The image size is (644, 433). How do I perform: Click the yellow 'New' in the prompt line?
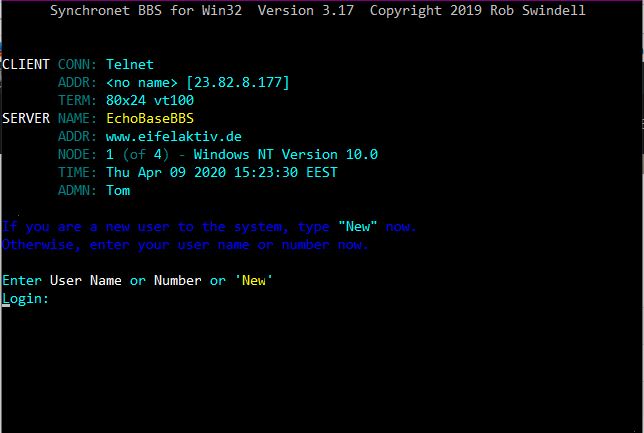[254, 281]
